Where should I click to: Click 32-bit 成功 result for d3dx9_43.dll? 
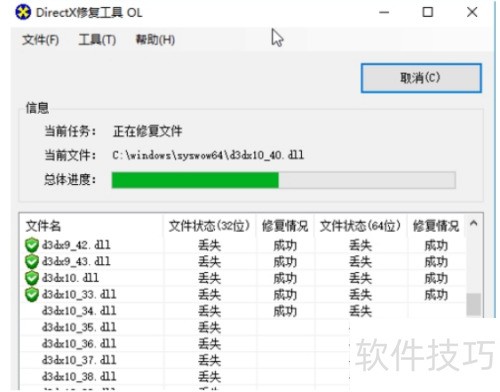pos(285,262)
